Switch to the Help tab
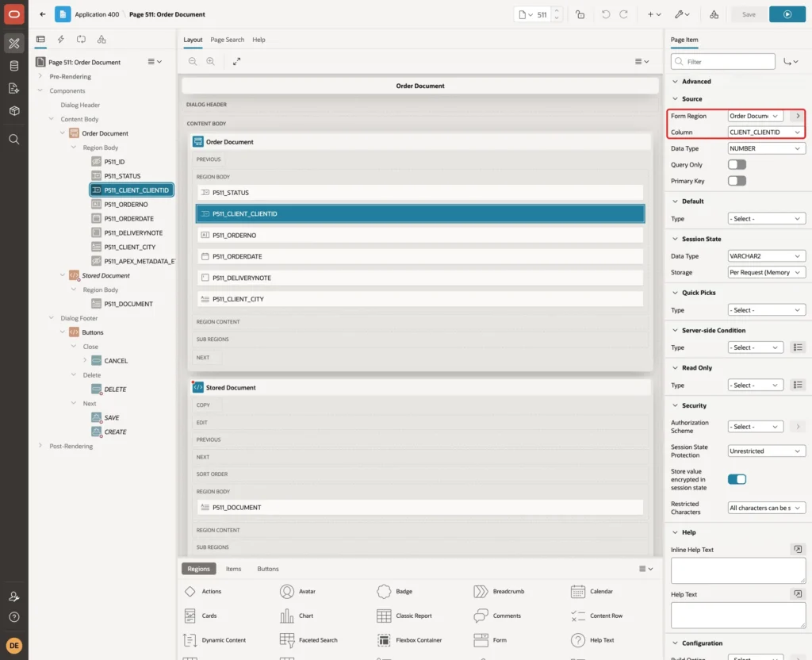812x660 pixels. (259, 40)
